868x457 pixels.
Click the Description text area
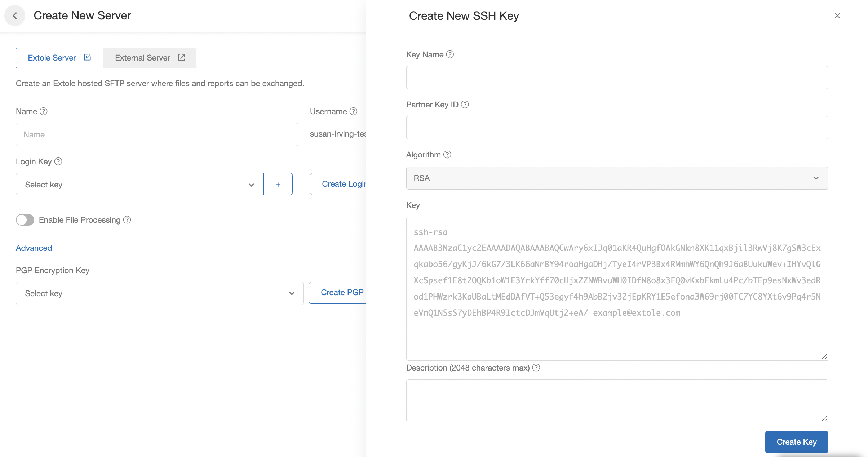tap(617, 401)
